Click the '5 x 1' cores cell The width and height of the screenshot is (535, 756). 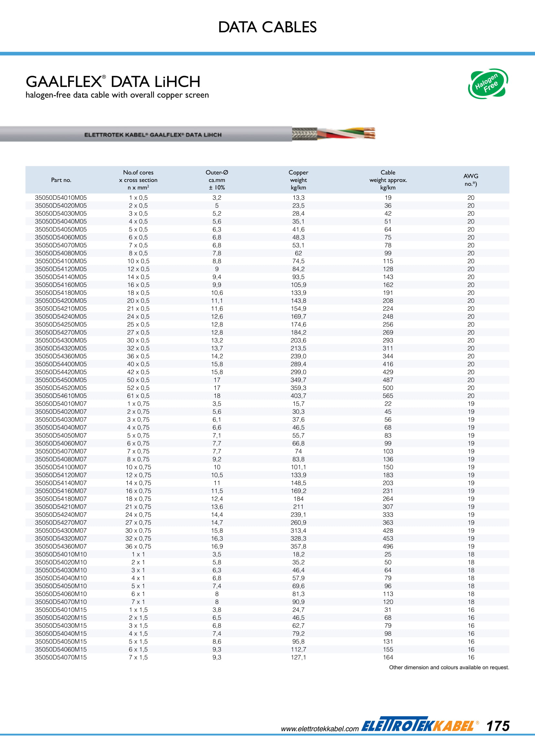tap(138, 586)
